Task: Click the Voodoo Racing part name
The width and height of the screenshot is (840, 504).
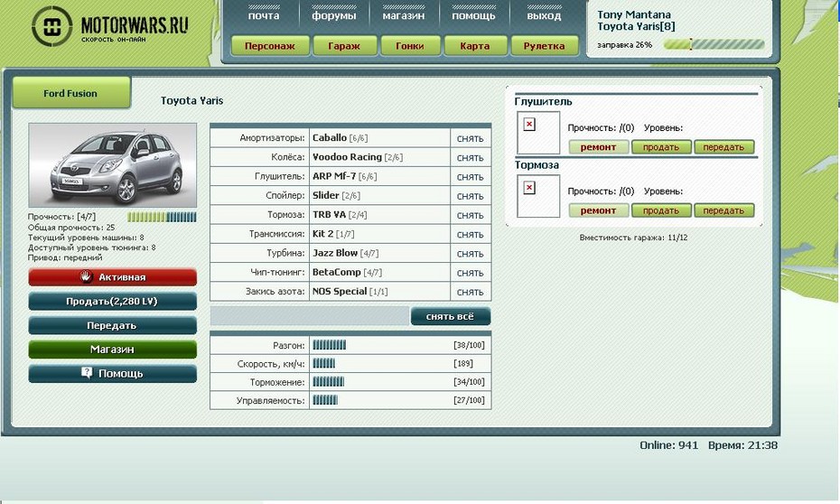Action: [347, 157]
